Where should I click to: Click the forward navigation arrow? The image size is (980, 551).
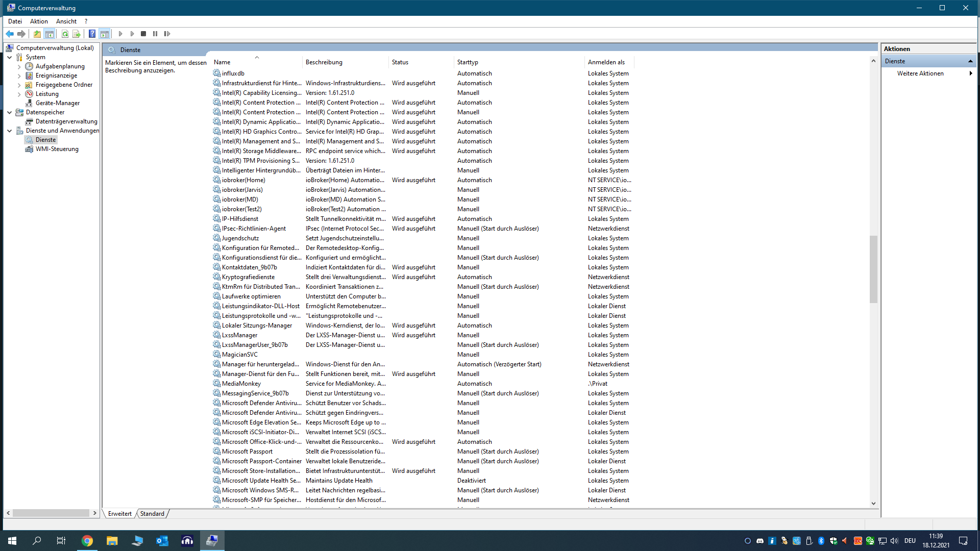(22, 34)
